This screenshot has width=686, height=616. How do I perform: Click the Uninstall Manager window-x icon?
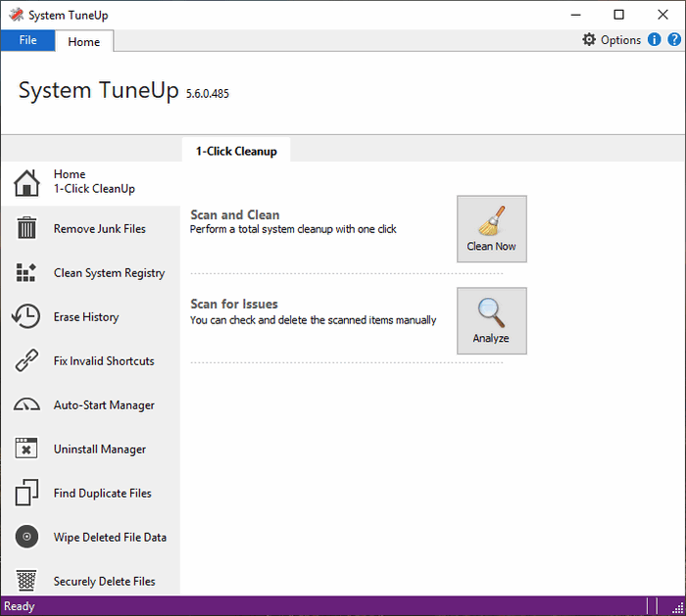pos(26,449)
